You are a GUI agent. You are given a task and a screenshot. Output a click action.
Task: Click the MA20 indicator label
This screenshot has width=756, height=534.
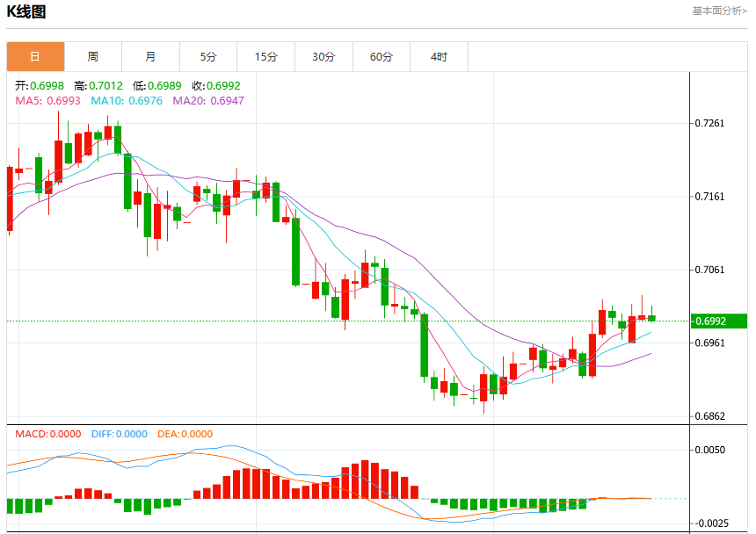[208, 101]
